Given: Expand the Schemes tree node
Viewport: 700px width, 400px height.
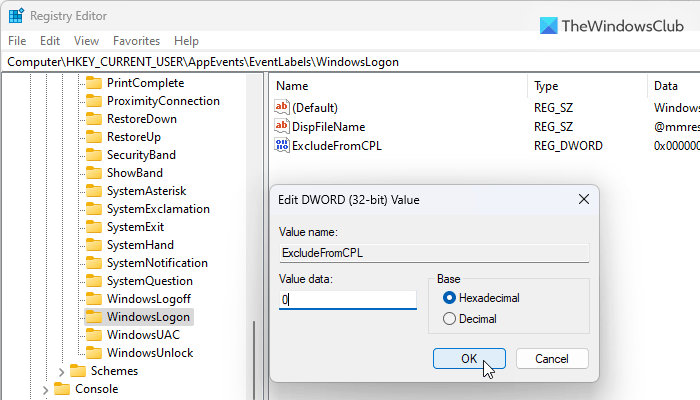Looking at the screenshot, I should [61, 371].
